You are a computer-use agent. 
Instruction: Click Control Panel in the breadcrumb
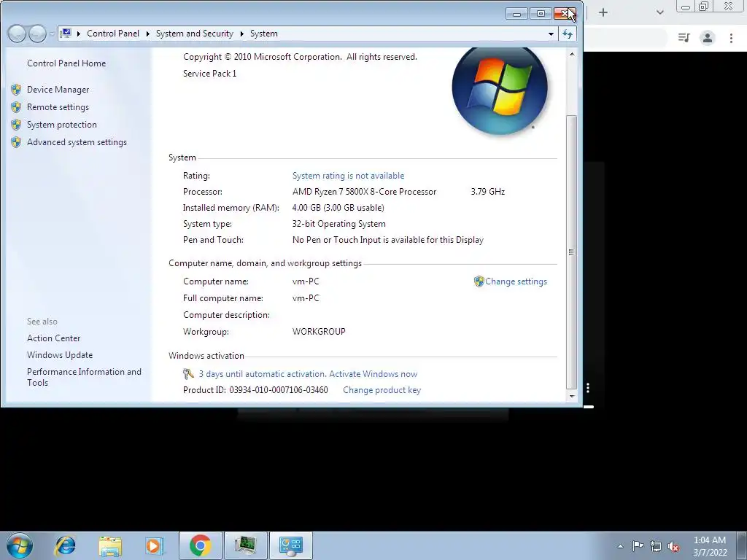click(x=113, y=34)
